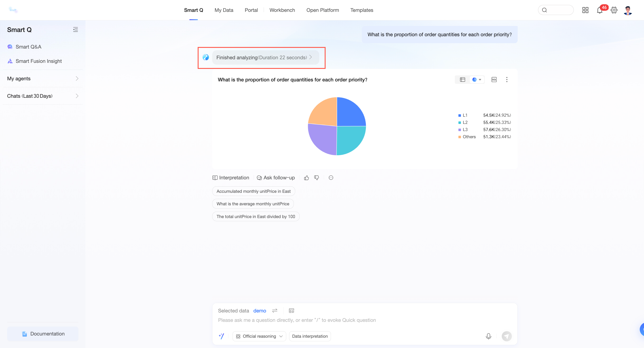Image resolution: width=644 pixels, height=348 pixels.
Task: Switch chart to table view
Action: coord(462,79)
